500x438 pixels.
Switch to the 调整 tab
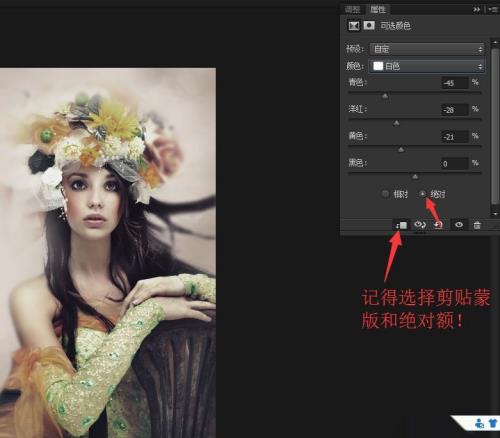353,9
